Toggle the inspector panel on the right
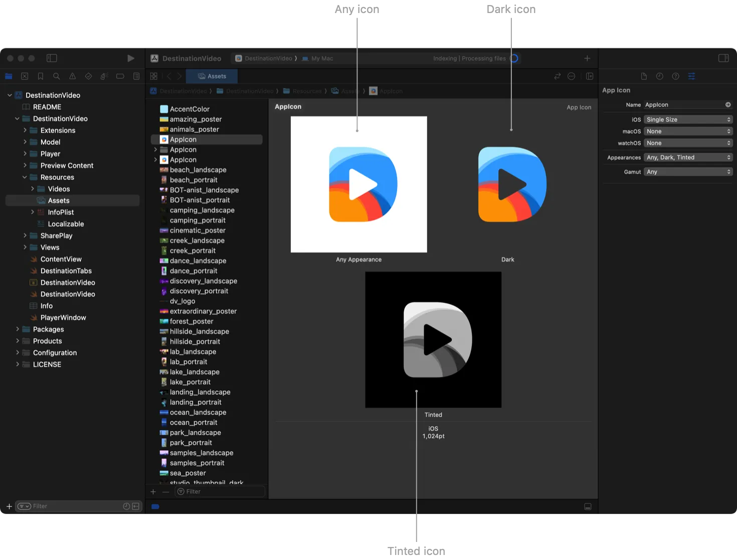This screenshot has height=560, width=737. [x=723, y=58]
